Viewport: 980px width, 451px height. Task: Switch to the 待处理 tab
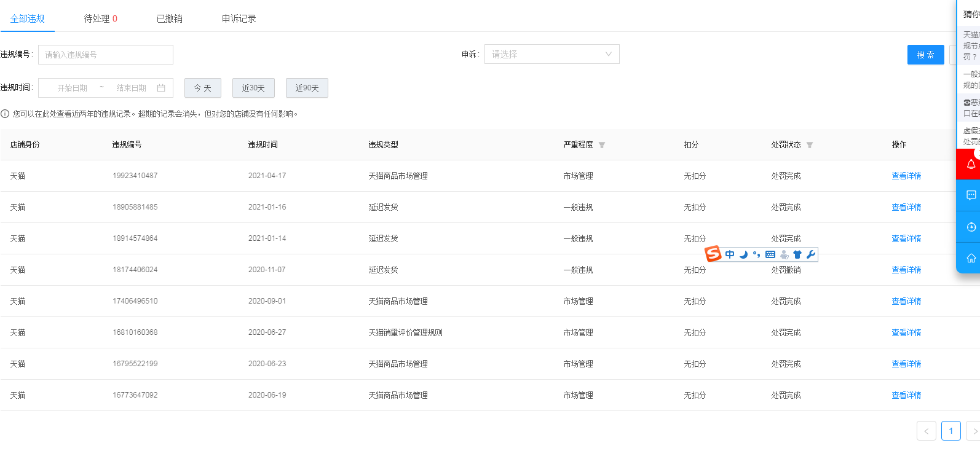tap(101, 18)
